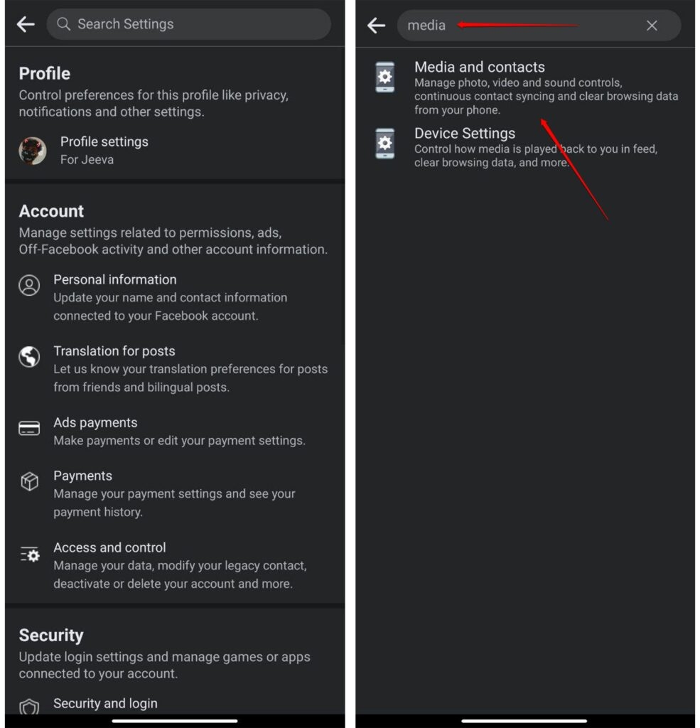Tap the box icon beside Payments
The width and height of the screenshot is (700, 728).
(x=29, y=481)
